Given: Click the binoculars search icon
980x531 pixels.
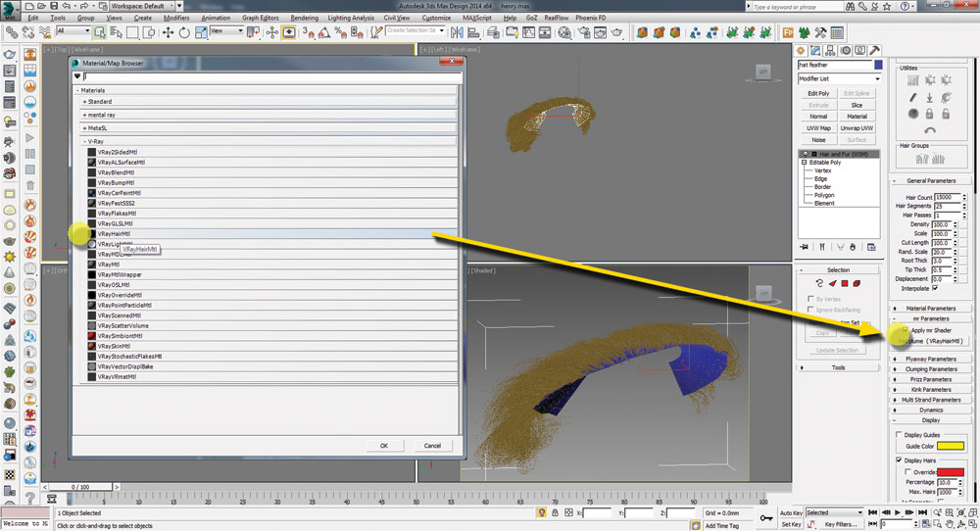Looking at the screenshot, I should click(x=850, y=6).
